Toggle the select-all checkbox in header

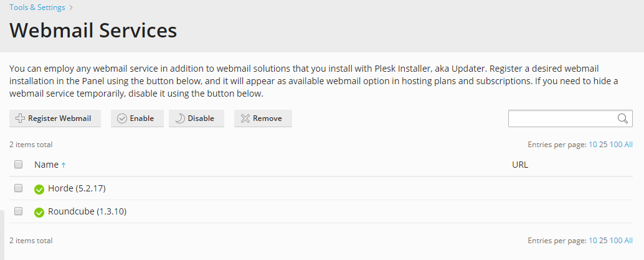pos(18,165)
